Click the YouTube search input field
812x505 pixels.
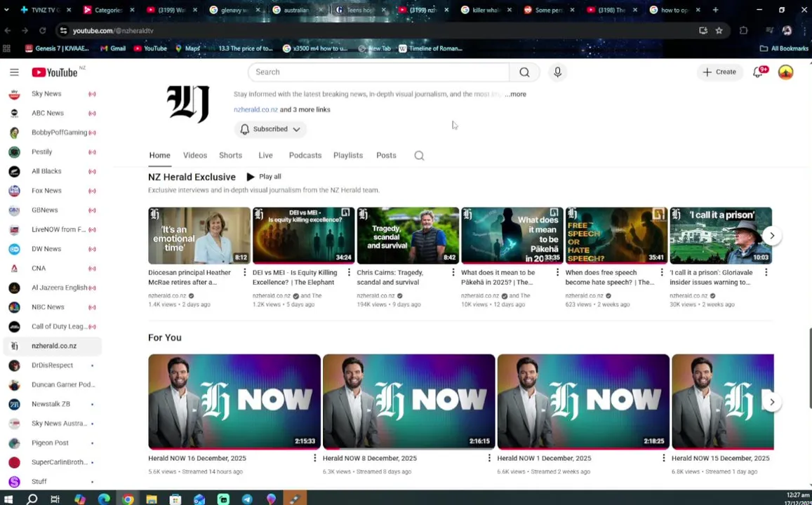click(378, 72)
